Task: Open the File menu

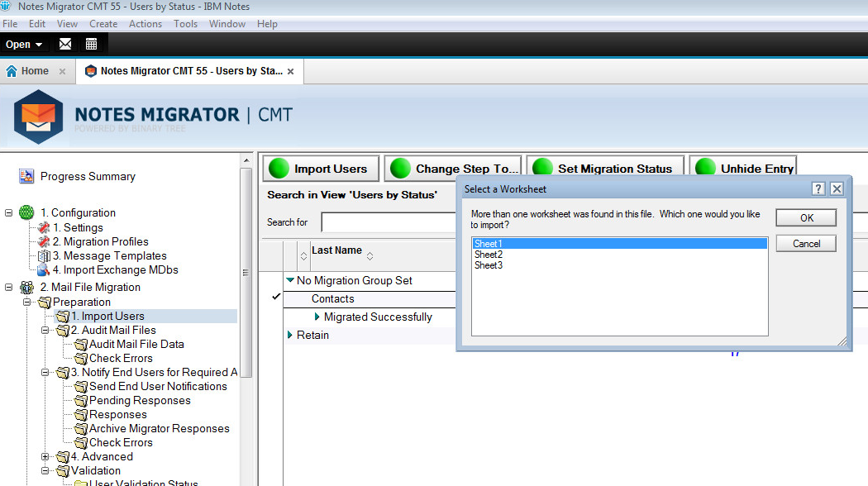Action: (10, 24)
